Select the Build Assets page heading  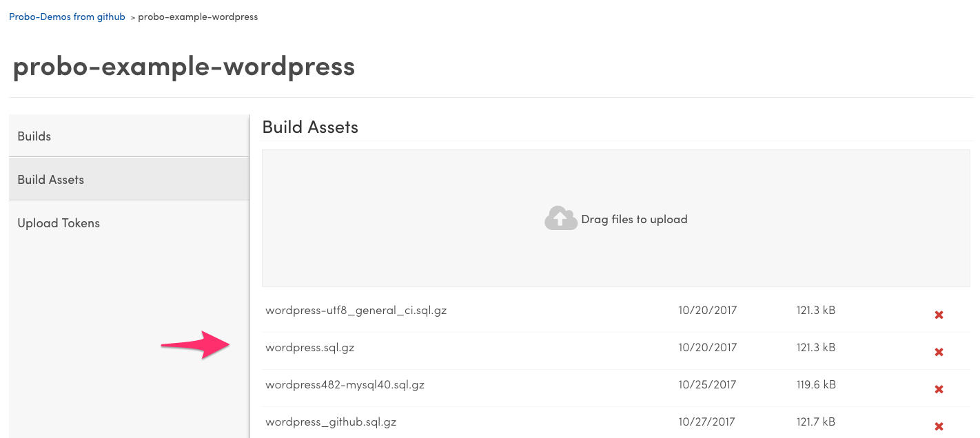coord(309,127)
